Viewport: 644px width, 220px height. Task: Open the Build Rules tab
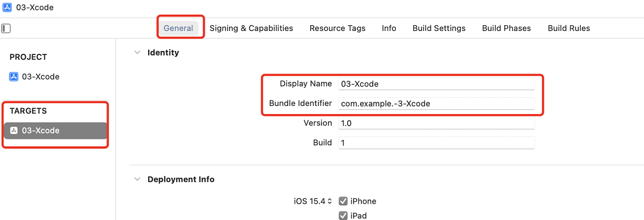click(569, 28)
